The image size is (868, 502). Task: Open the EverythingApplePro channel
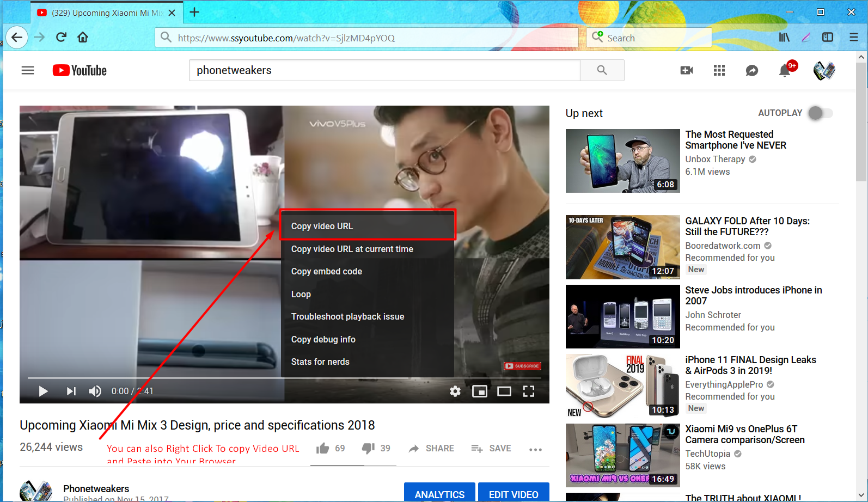point(724,384)
